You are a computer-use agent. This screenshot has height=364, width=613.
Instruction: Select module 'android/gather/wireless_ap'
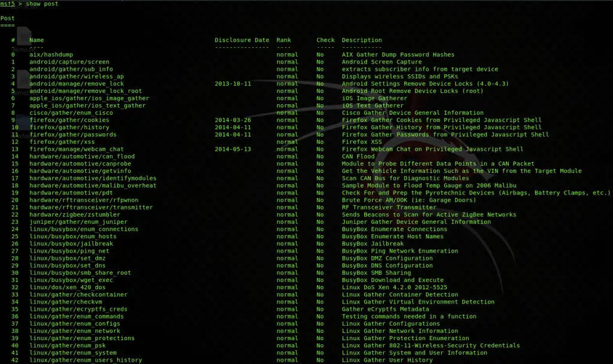[x=77, y=77]
